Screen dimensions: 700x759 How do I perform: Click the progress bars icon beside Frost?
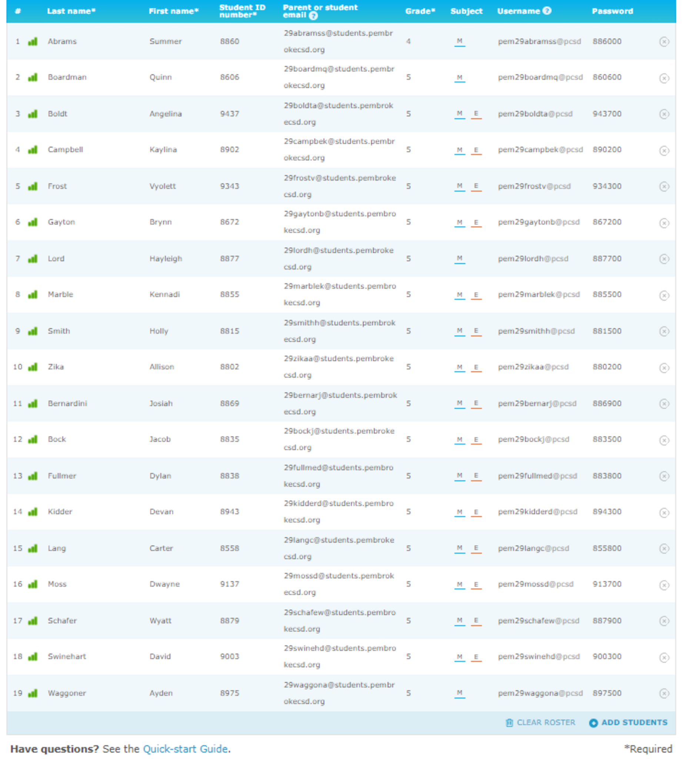(33, 186)
